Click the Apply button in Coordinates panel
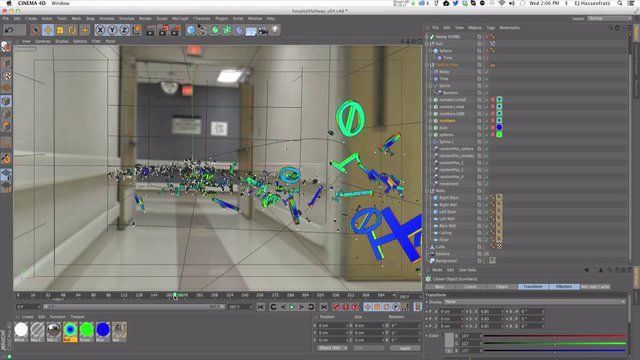640x360 pixels. coord(405,348)
